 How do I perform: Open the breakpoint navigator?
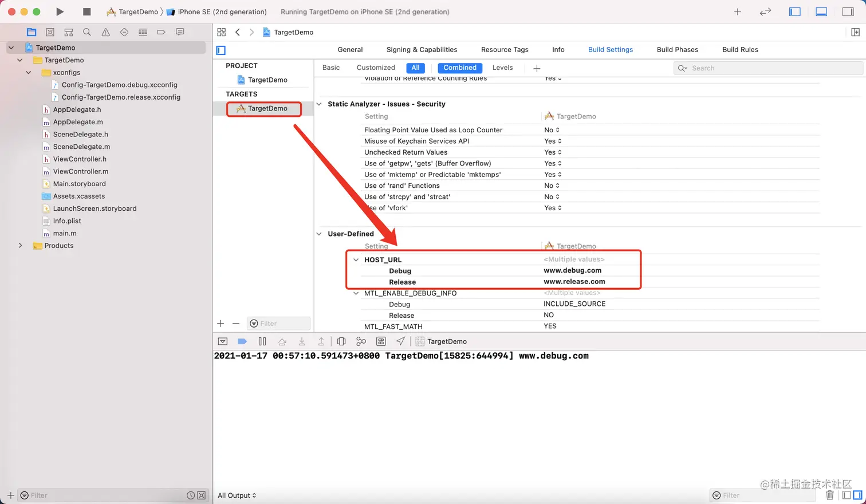tap(162, 32)
